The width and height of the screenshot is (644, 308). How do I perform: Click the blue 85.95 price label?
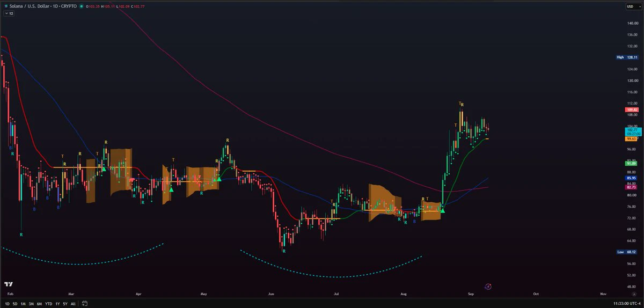click(x=632, y=178)
